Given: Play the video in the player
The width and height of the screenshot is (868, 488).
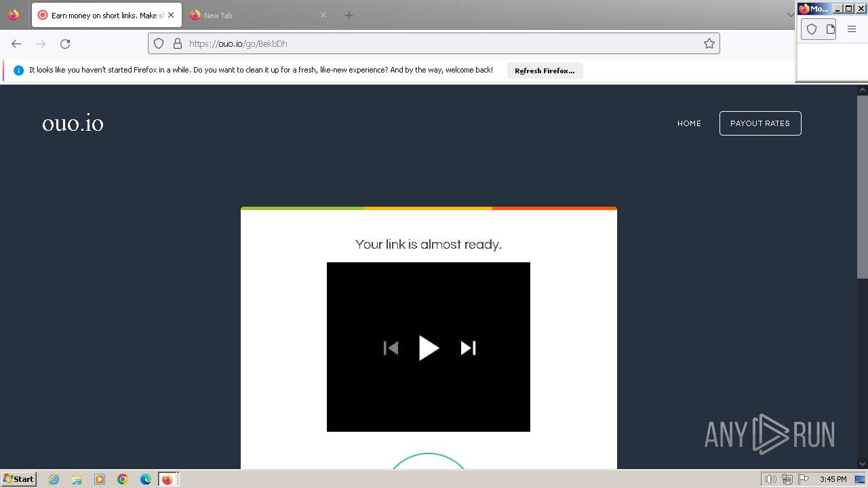Looking at the screenshot, I should coord(429,348).
